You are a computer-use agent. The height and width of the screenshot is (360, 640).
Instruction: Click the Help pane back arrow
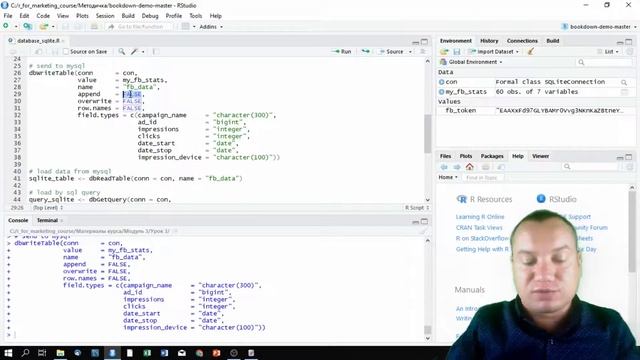tap(444, 167)
